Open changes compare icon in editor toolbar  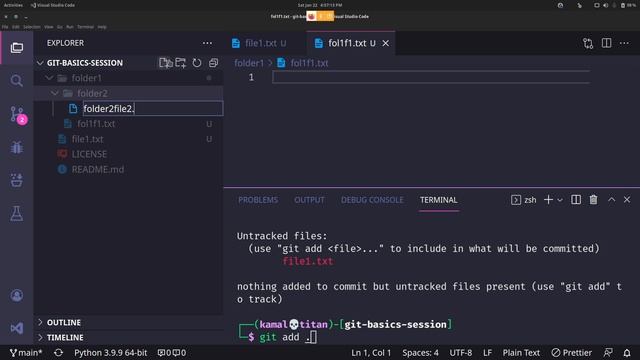588,43
